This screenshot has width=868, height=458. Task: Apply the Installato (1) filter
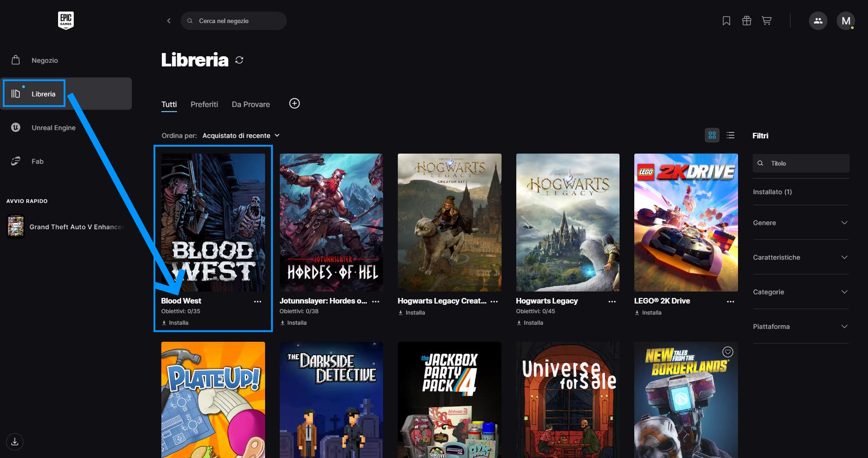(772, 192)
